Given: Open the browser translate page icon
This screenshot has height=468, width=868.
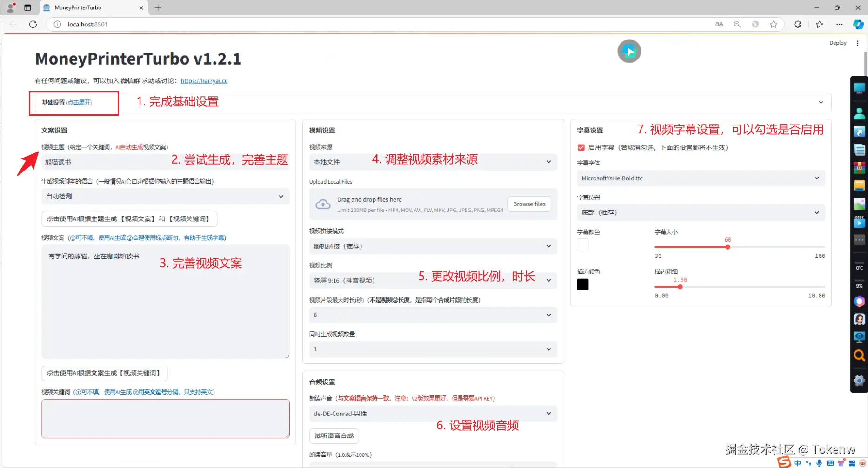Looking at the screenshot, I should pyautogui.click(x=719, y=24).
